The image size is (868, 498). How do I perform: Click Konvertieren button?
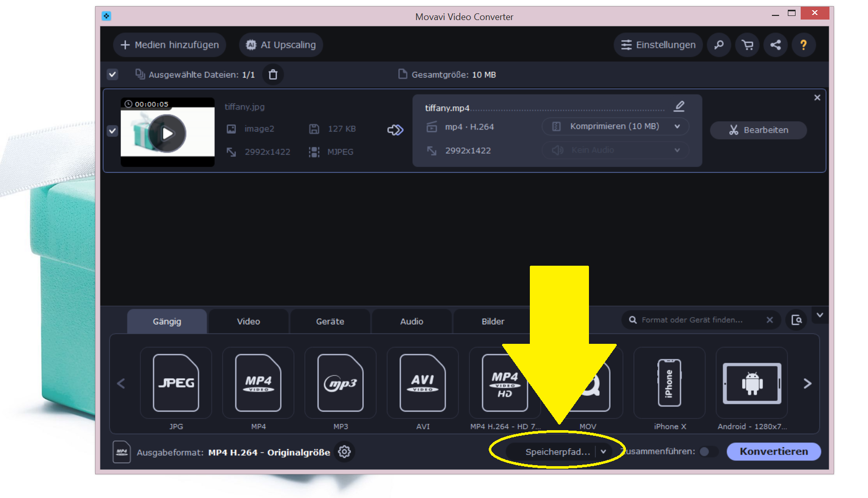773,451
